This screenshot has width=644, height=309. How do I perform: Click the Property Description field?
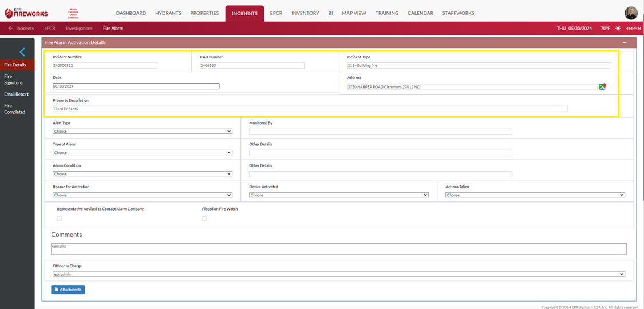tap(310, 109)
